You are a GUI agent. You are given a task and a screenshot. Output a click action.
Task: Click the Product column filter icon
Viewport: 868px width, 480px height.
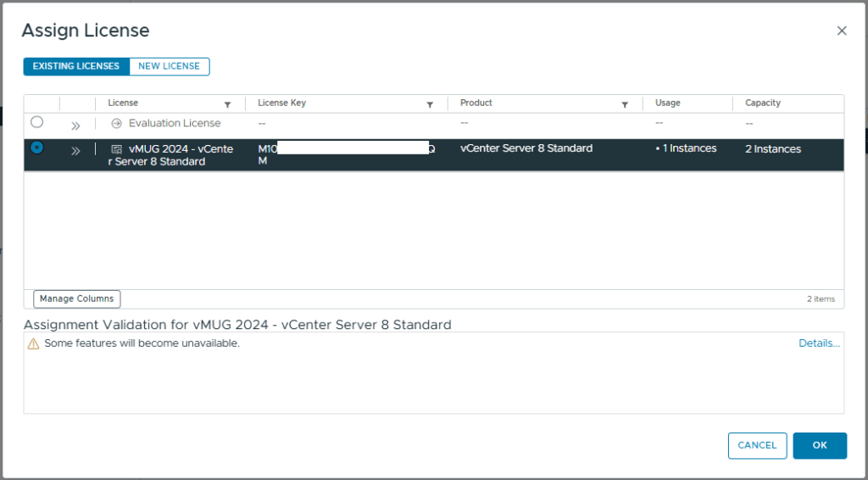tap(625, 104)
